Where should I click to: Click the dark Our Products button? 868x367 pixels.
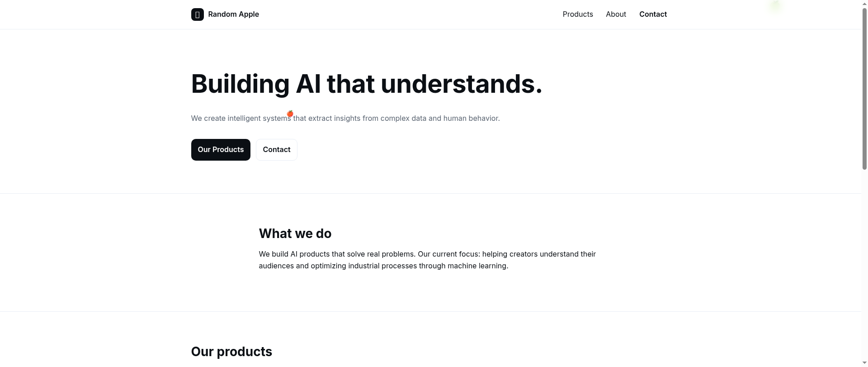(x=221, y=150)
